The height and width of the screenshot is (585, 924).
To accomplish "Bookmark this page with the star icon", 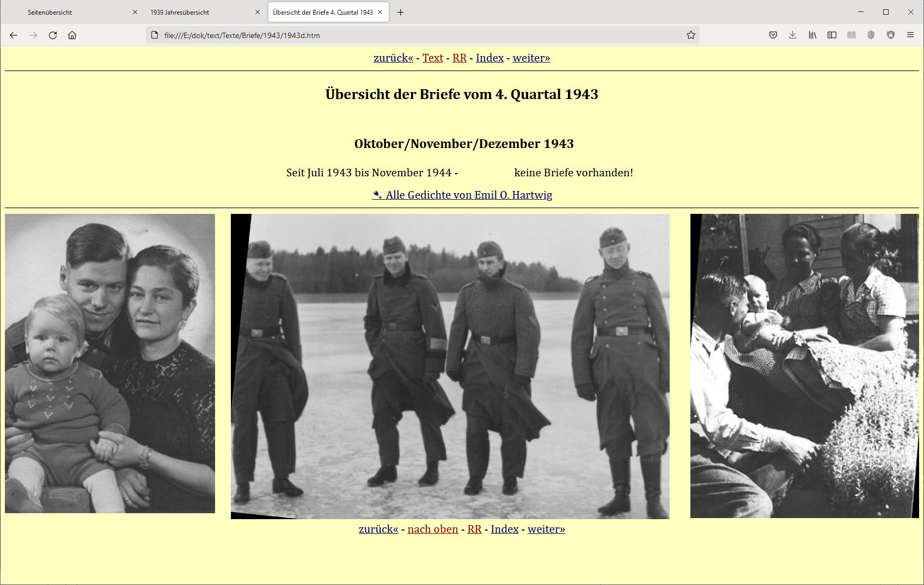I will [x=690, y=35].
